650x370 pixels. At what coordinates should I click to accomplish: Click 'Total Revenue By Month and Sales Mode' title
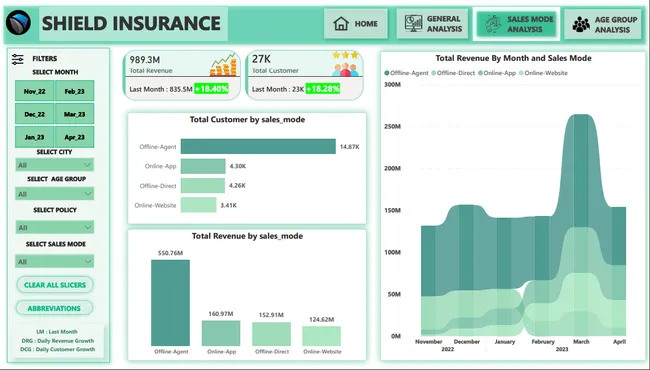(513, 58)
